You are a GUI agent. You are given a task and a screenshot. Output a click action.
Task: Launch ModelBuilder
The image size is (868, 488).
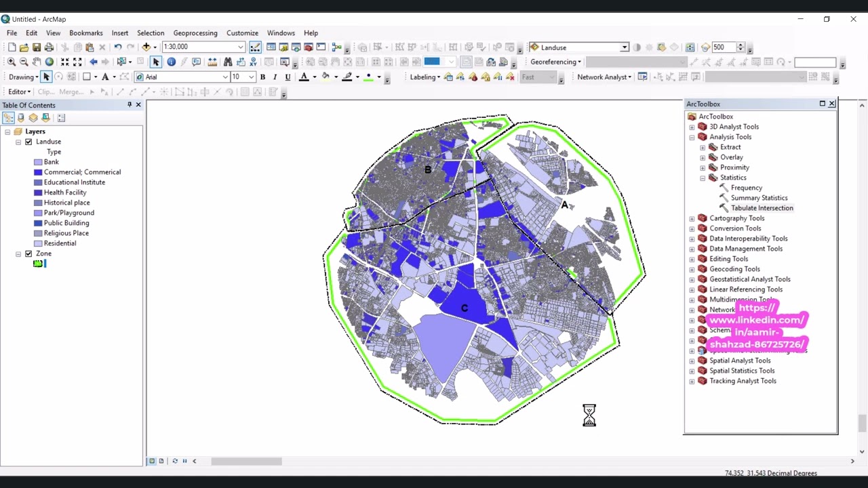(336, 47)
